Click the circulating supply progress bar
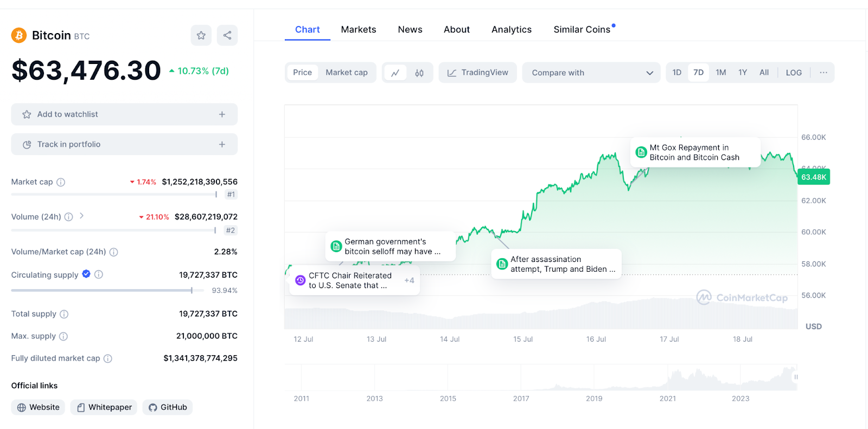 tap(107, 291)
